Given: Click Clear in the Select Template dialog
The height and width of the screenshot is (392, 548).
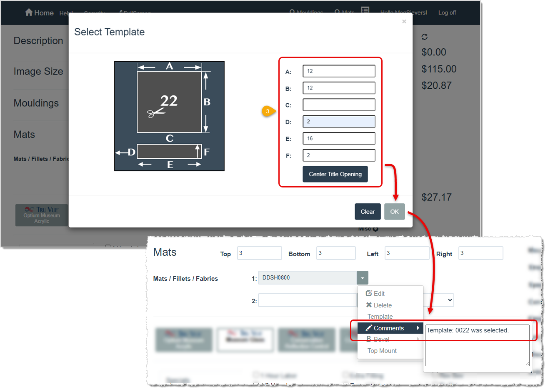Looking at the screenshot, I should (368, 211).
